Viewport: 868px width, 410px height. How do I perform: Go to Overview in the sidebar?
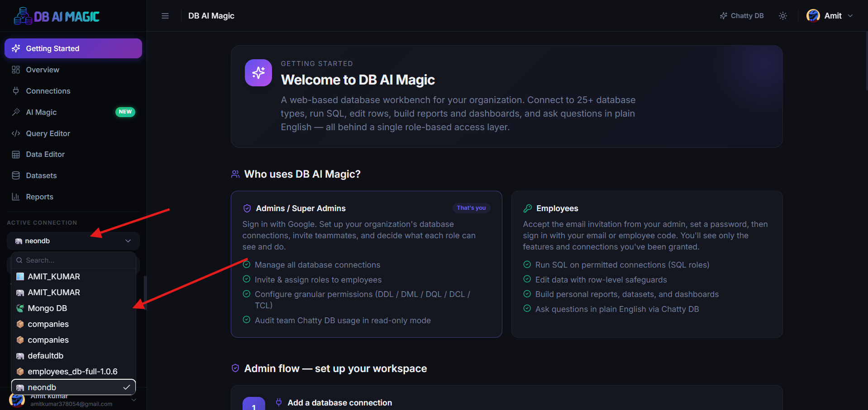[x=73, y=70]
